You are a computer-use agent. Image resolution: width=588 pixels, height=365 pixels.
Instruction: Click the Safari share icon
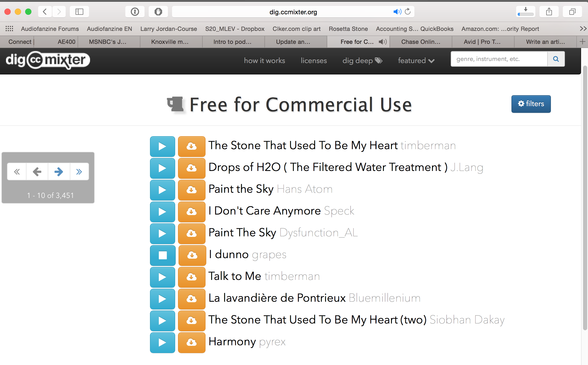click(549, 12)
